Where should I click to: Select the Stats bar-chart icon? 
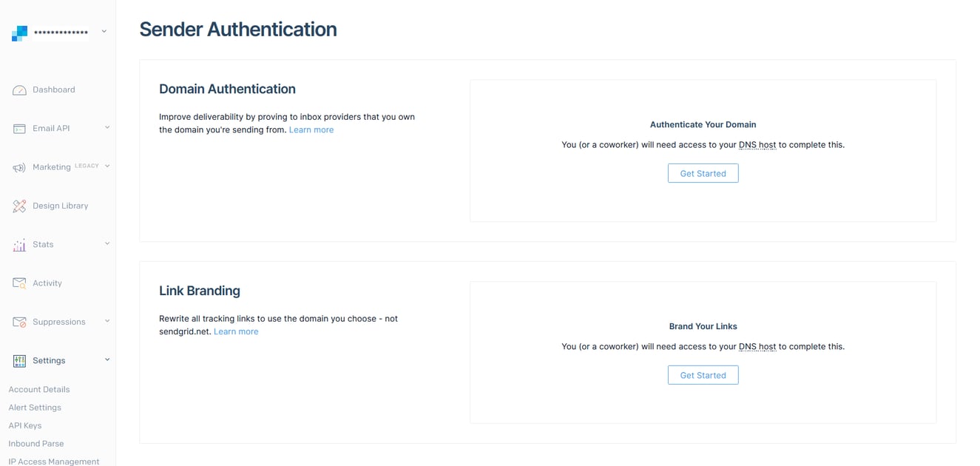18,244
